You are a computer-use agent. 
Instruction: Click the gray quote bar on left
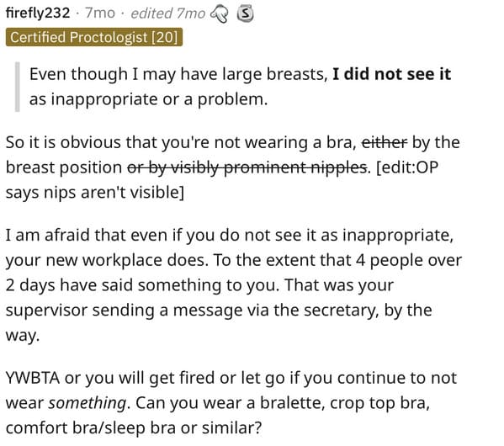click(18, 87)
